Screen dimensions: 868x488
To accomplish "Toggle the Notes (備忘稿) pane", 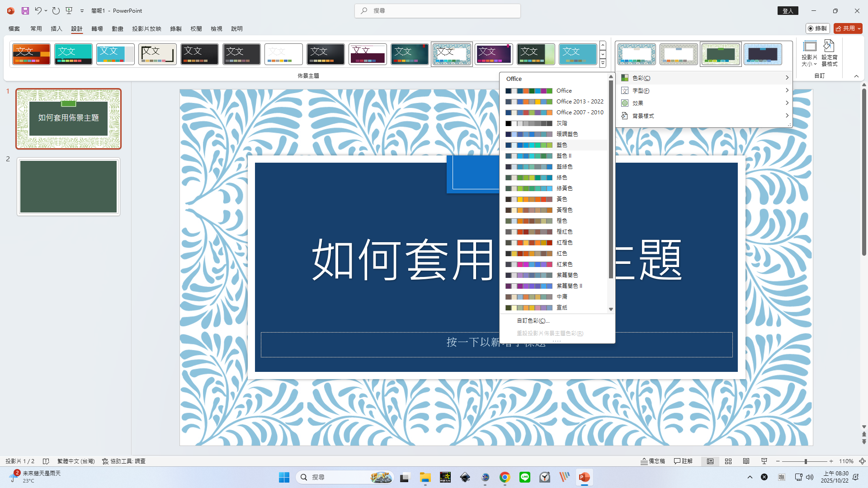I will click(x=653, y=461).
